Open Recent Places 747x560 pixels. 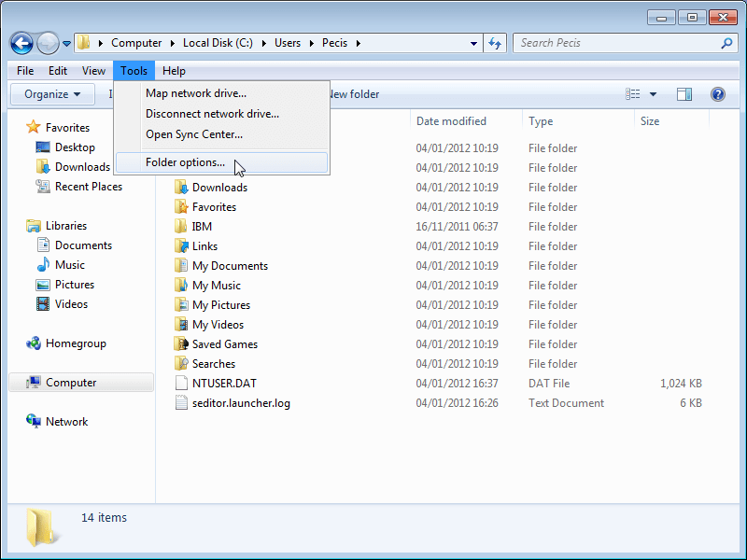89,186
